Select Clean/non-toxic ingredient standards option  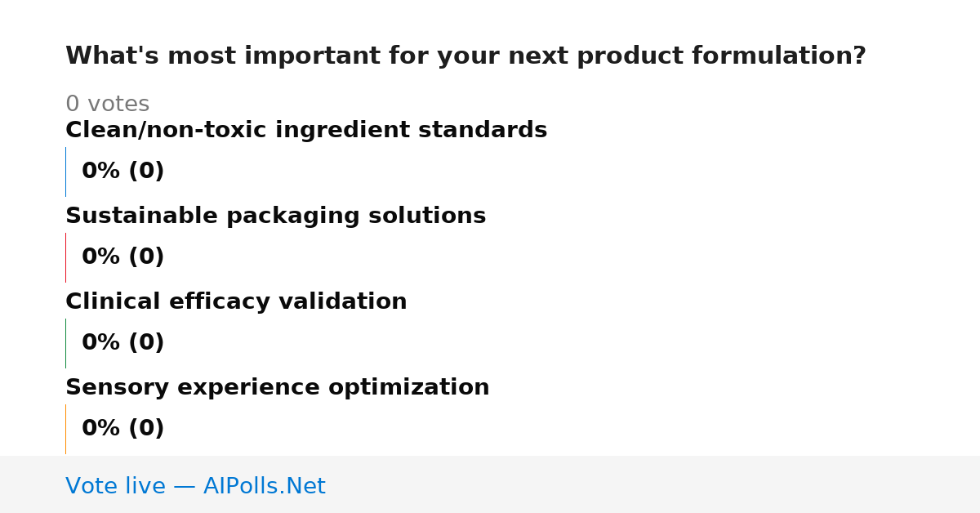pos(306,130)
